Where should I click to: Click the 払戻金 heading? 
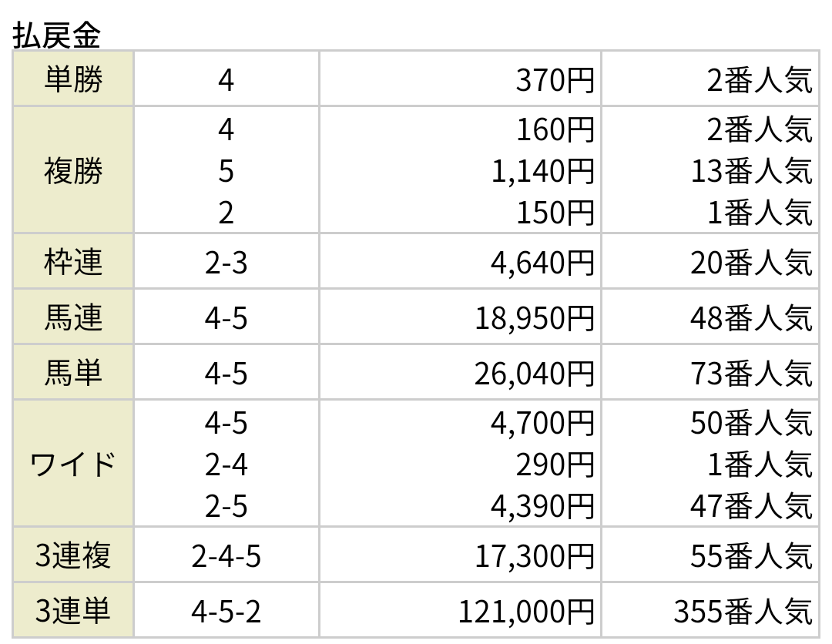(56, 35)
